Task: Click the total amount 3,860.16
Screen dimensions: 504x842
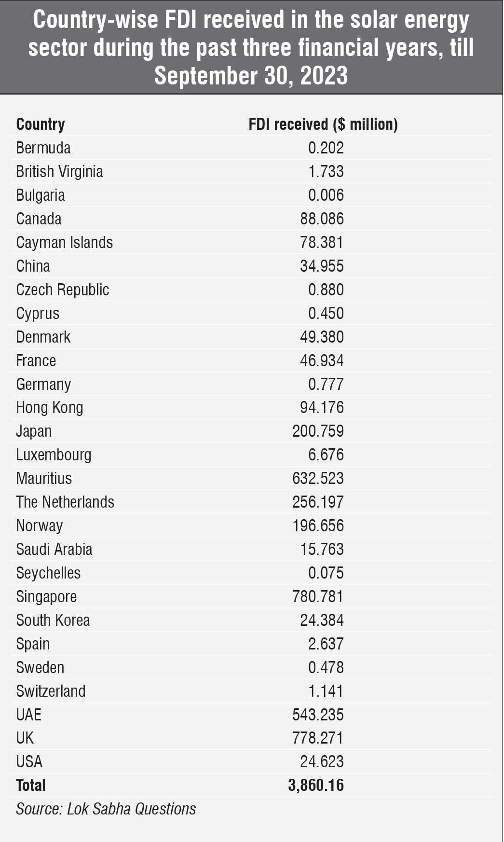Action: pos(316,786)
